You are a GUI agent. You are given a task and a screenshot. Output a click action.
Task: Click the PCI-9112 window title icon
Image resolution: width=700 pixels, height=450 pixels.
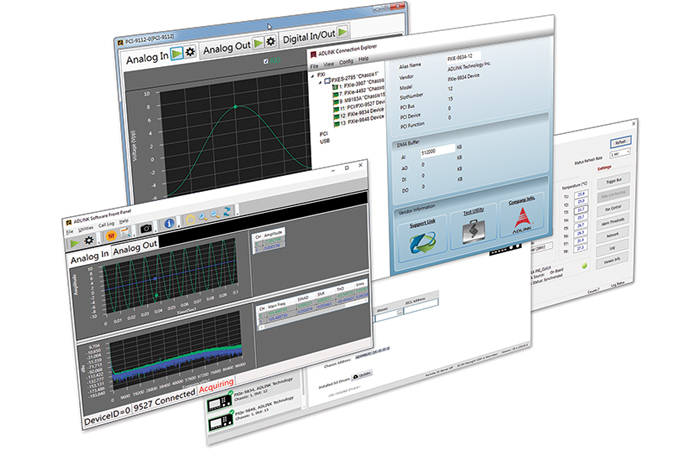120,43
